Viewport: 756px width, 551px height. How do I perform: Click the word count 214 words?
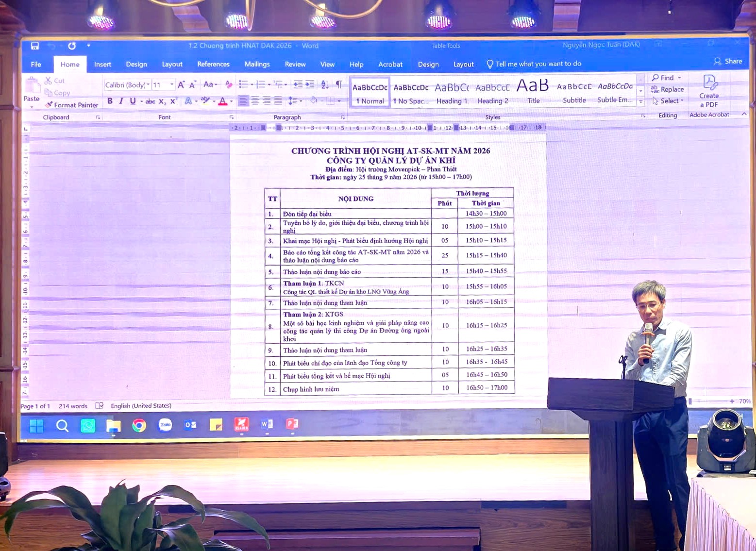(73, 406)
